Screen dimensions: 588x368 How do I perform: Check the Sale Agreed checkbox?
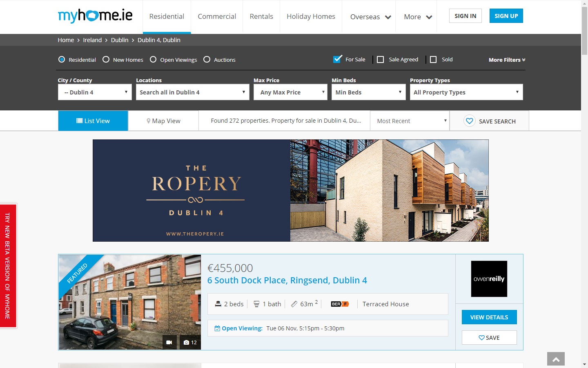[380, 59]
